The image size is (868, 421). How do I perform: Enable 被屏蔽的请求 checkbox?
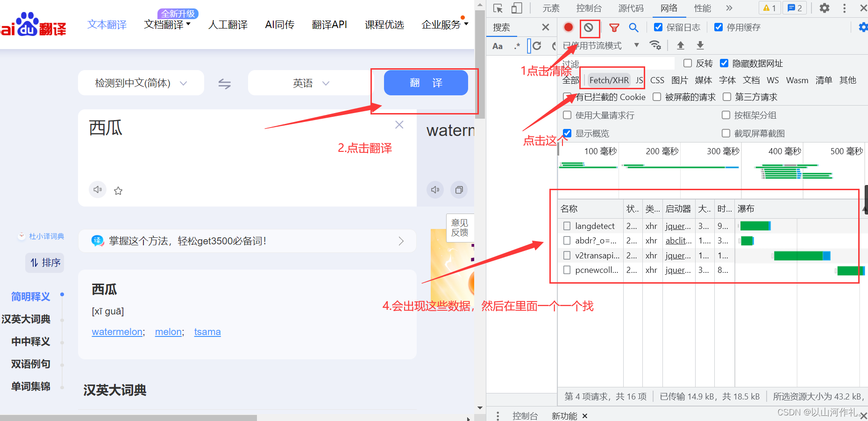(657, 97)
